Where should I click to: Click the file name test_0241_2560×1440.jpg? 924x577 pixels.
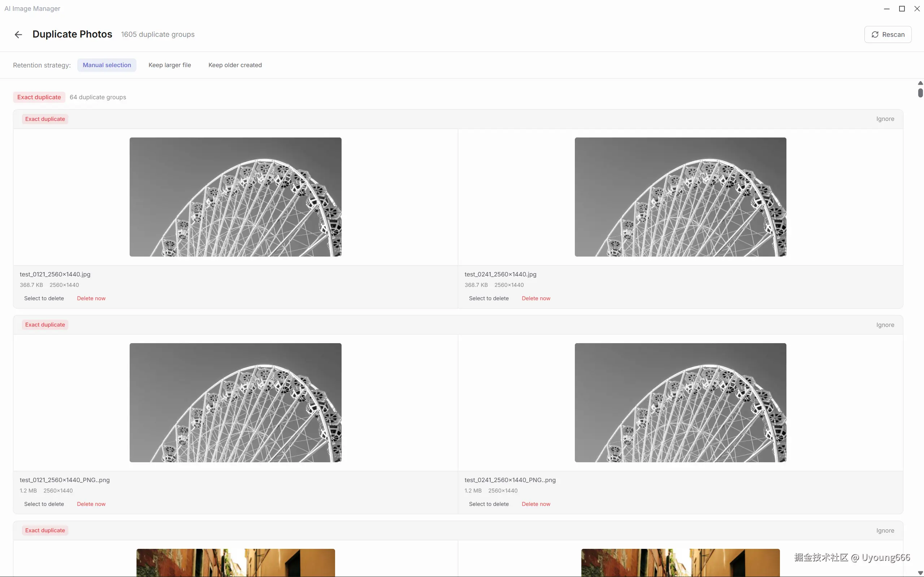pos(500,274)
